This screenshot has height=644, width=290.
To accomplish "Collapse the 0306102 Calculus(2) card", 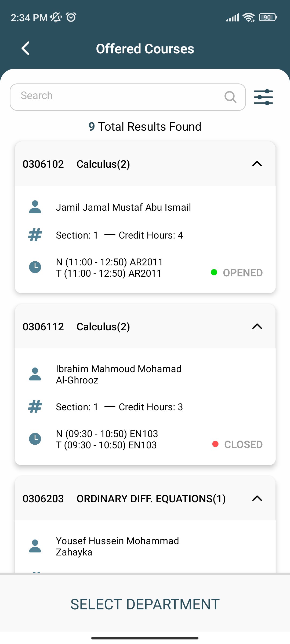I will [257, 164].
